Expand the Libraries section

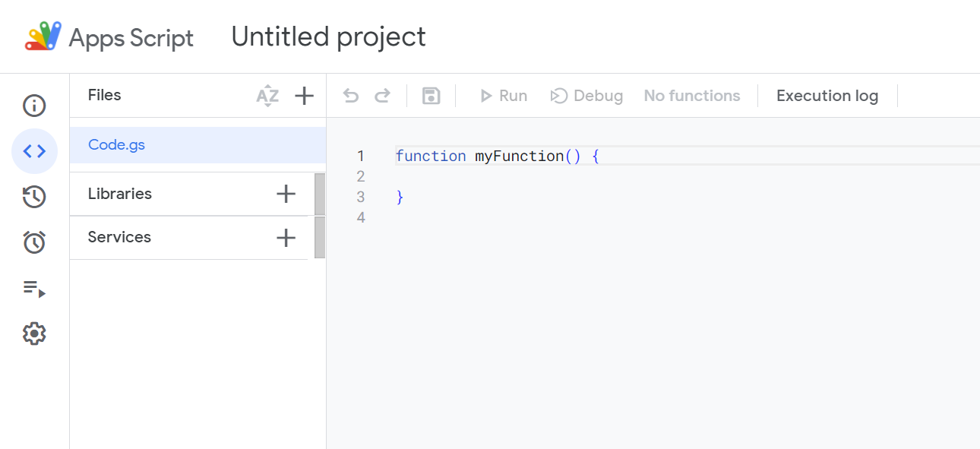(x=119, y=194)
